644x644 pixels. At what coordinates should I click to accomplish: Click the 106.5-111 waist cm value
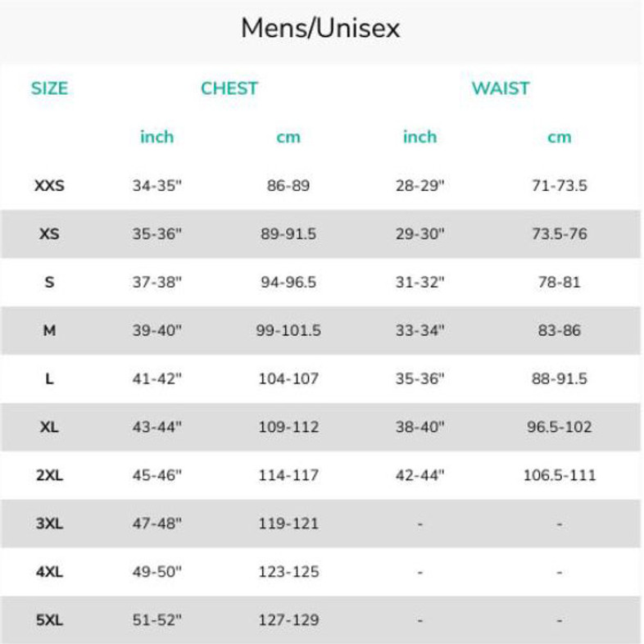click(560, 475)
